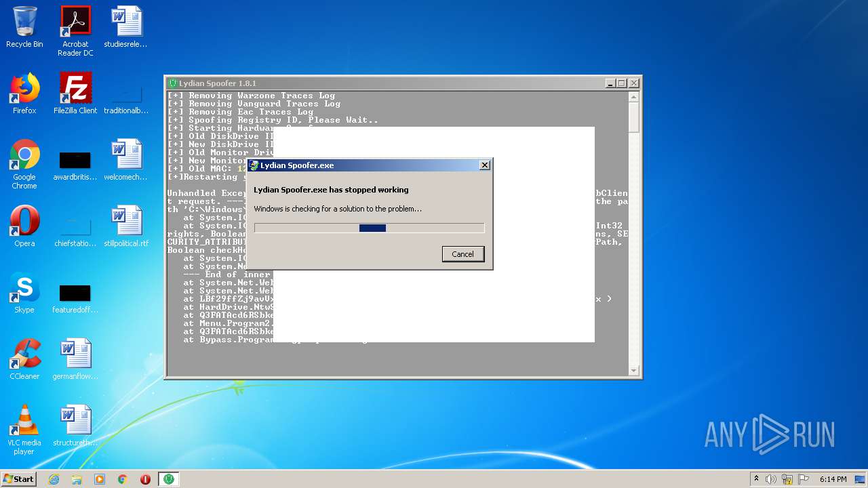Minimize the Lydian Spoofer console window
This screenshot has height=488, width=868.
(610, 83)
